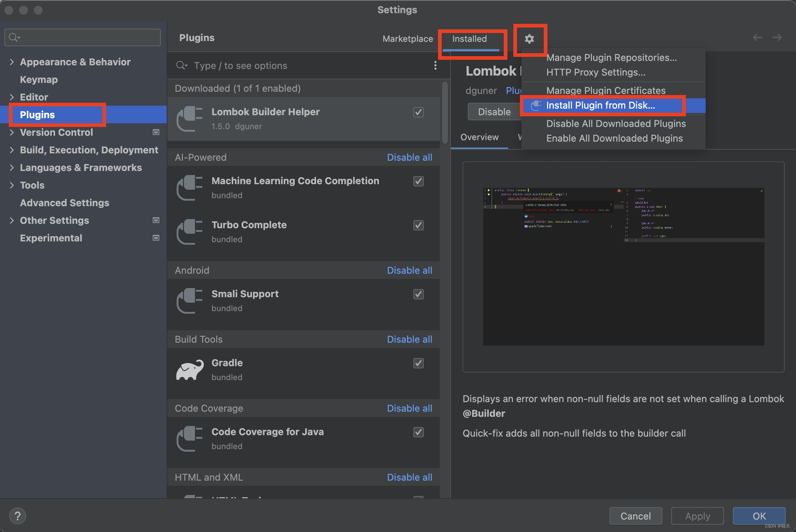This screenshot has height=532, width=796.
Task: Click the Smali Support plugin icon
Action: [x=189, y=301]
